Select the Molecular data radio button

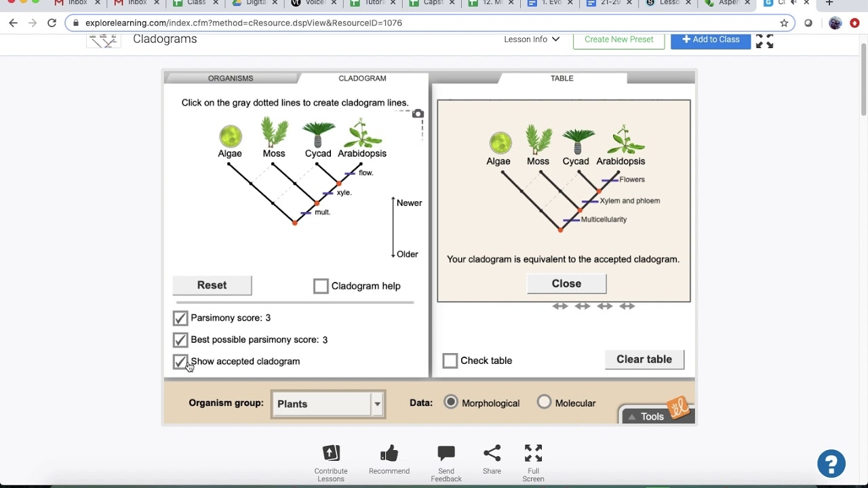tap(545, 402)
